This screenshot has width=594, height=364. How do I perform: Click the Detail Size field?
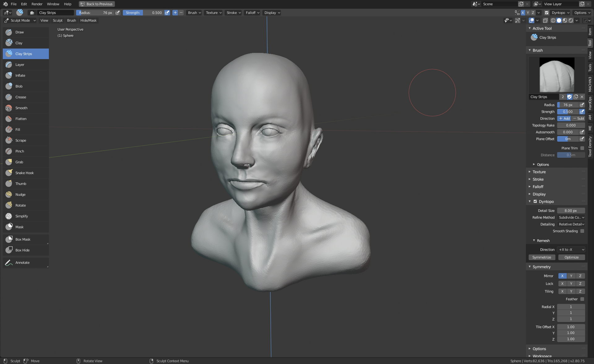point(571,211)
